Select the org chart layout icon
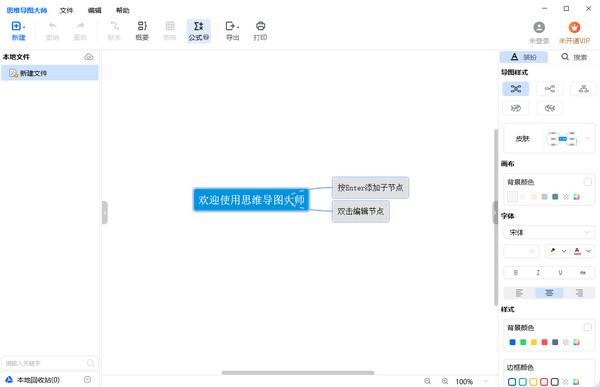 pyautogui.click(x=583, y=89)
